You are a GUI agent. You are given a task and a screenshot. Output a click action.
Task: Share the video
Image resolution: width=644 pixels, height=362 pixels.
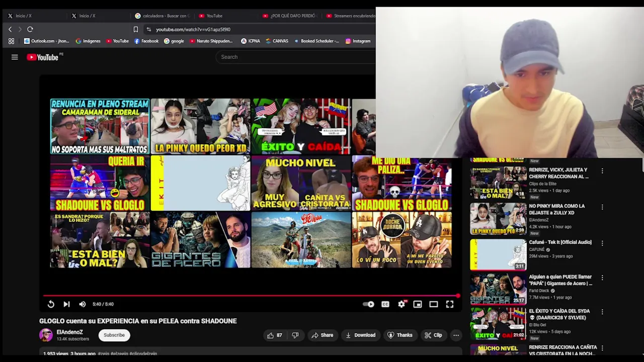click(322, 335)
